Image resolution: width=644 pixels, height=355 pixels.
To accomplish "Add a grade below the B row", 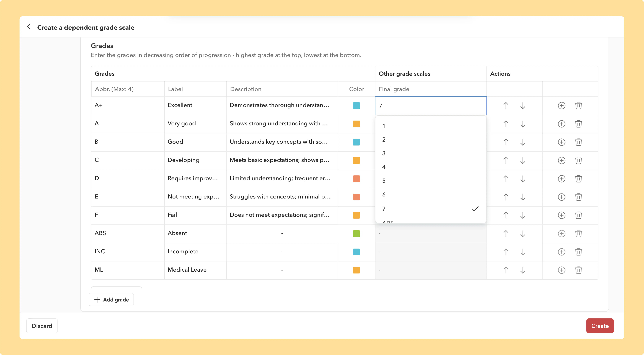I will (561, 142).
